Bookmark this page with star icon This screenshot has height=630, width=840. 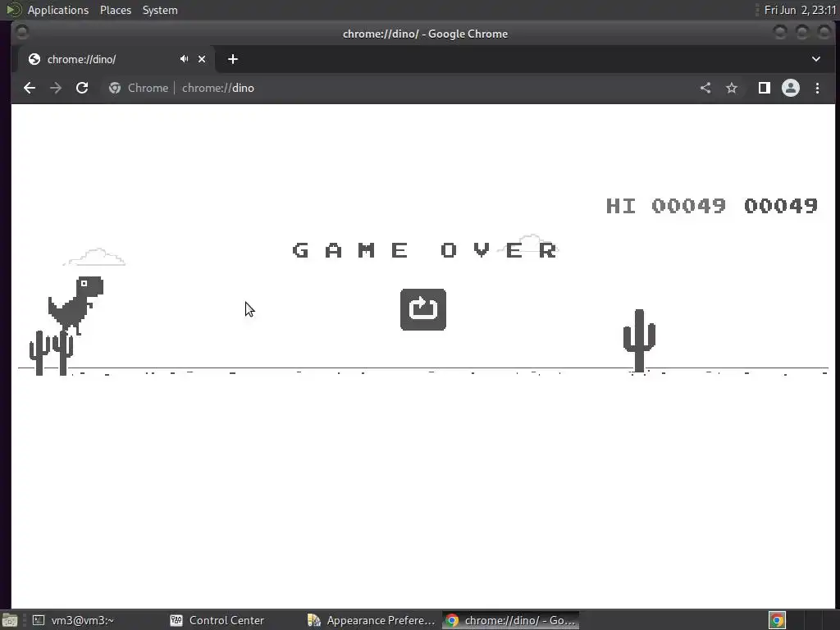pos(732,88)
